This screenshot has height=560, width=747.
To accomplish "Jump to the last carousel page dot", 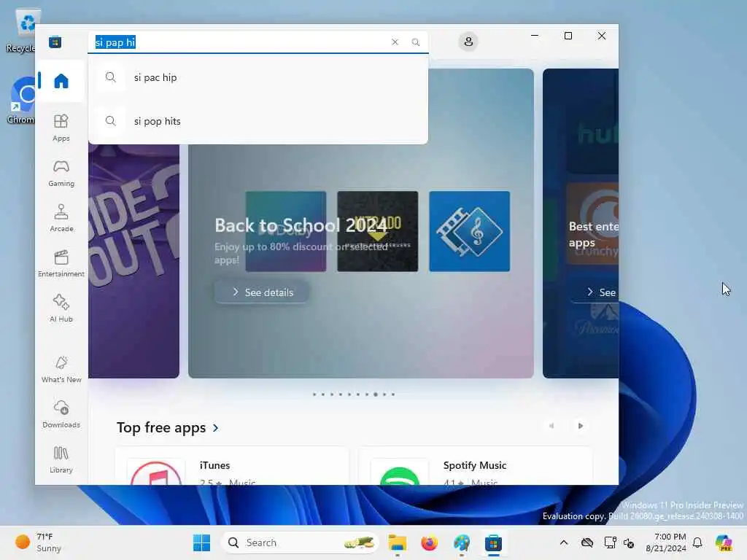I will point(393,394).
